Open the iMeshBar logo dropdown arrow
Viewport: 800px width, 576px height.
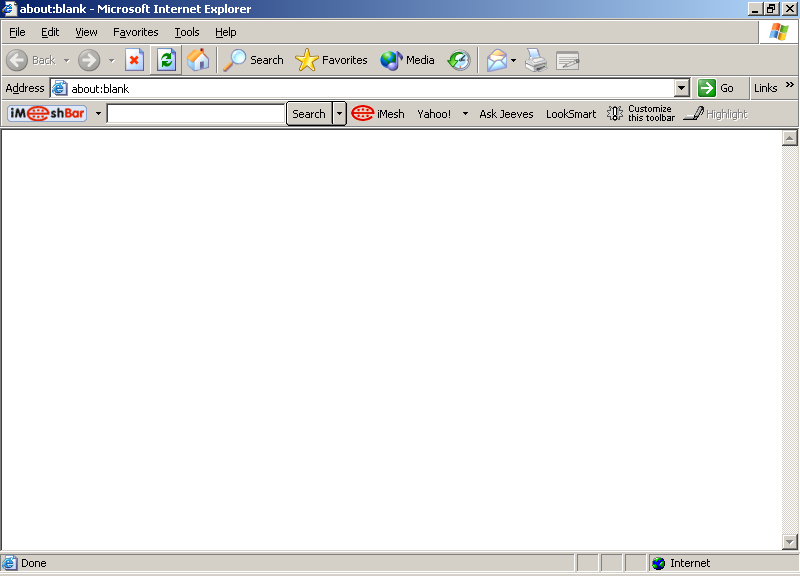98,114
